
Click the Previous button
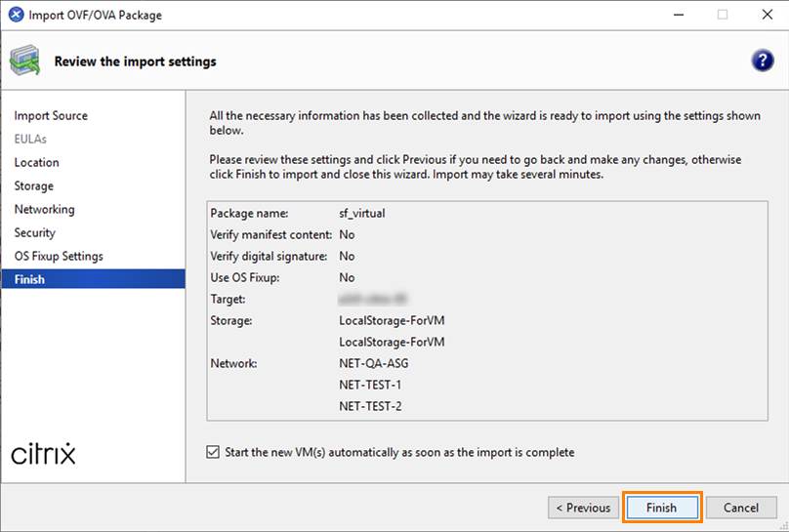point(583,508)
